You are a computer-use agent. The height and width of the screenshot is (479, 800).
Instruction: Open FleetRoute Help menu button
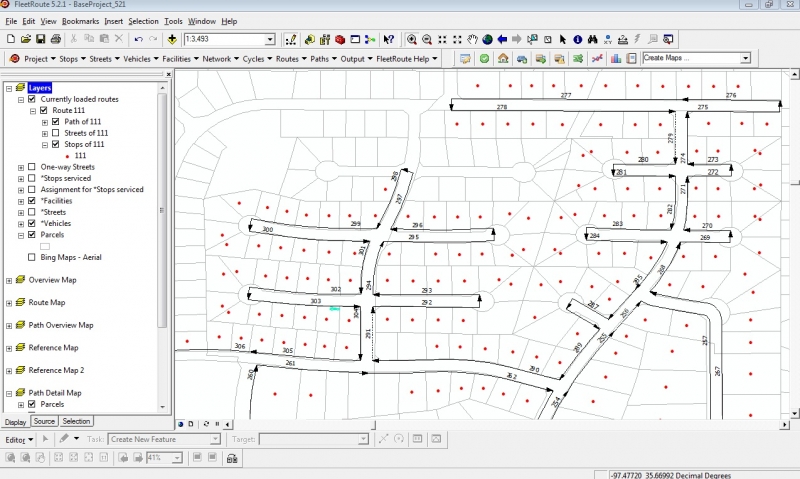coord(407,59)
